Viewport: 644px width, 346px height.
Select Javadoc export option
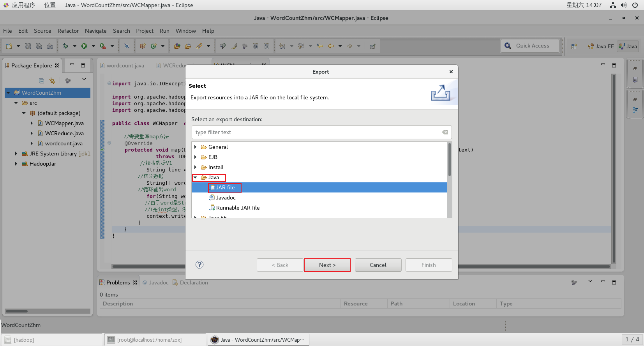pyautogui.click(x=222, y=198)
